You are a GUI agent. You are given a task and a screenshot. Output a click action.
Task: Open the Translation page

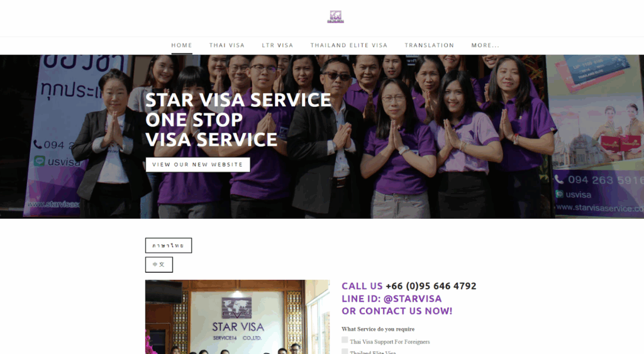point(430,45)
